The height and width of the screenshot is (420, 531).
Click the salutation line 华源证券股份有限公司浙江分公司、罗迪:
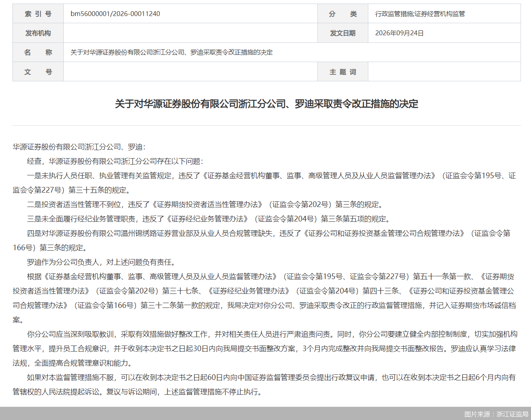tap(79, 147)
